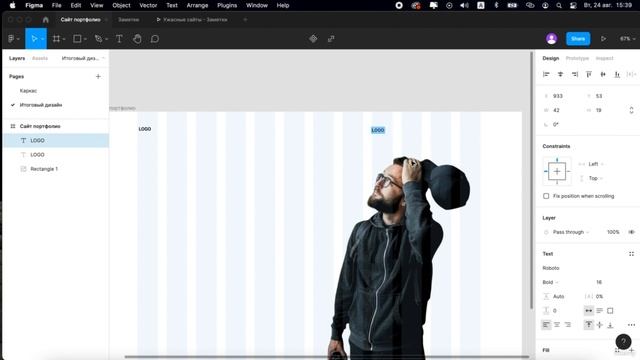The width and height of the screenshot is (640, 360).
Task: Select the Каркас page
Action: [x=28, y=91]
